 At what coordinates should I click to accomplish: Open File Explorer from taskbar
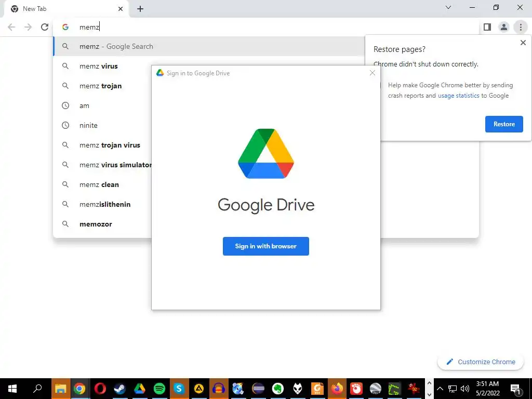click(60, 389)
